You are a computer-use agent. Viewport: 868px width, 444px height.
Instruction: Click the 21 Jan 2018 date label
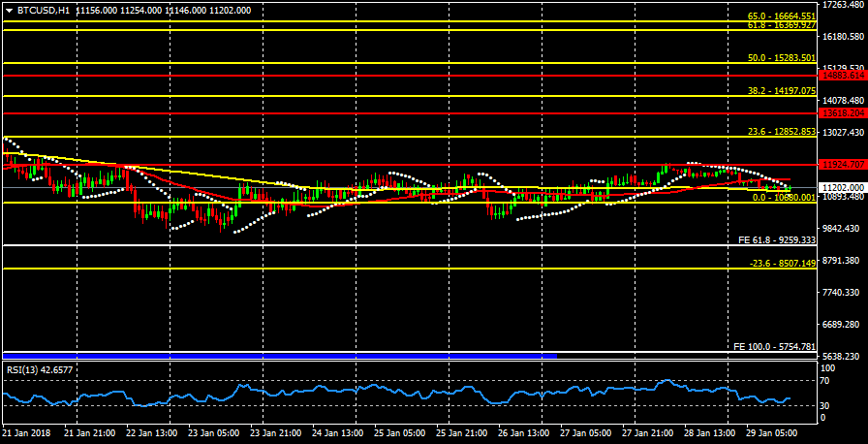coord(26,431)
